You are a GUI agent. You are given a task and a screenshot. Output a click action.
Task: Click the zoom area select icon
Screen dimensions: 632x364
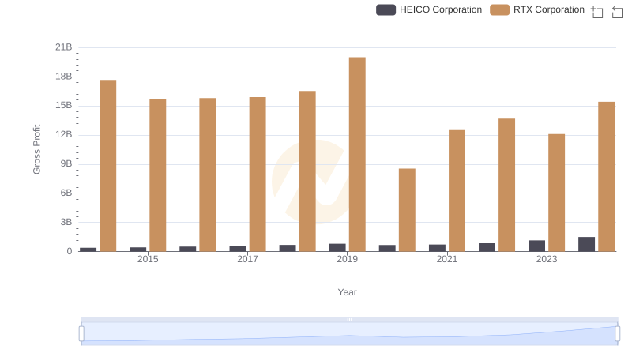coord(597,12)
